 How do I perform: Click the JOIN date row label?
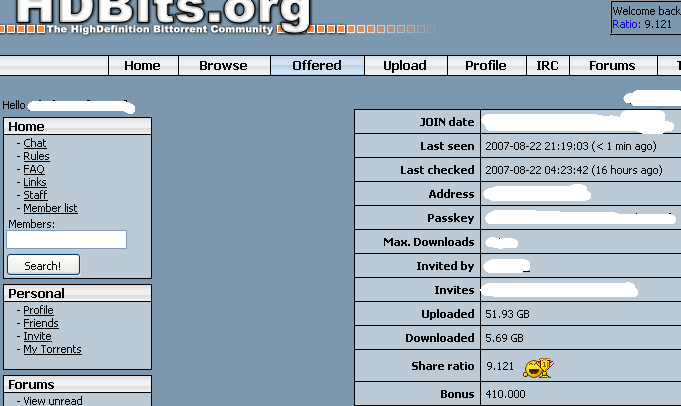447,122
